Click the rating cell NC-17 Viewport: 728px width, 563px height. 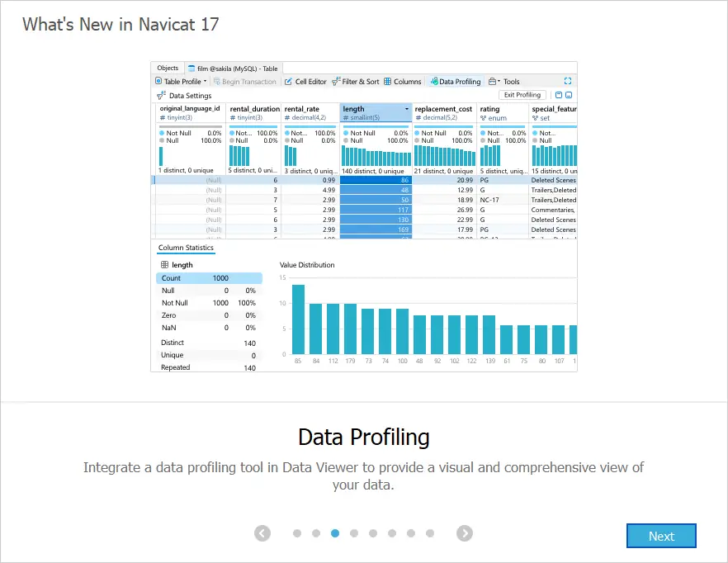(503, 200)
